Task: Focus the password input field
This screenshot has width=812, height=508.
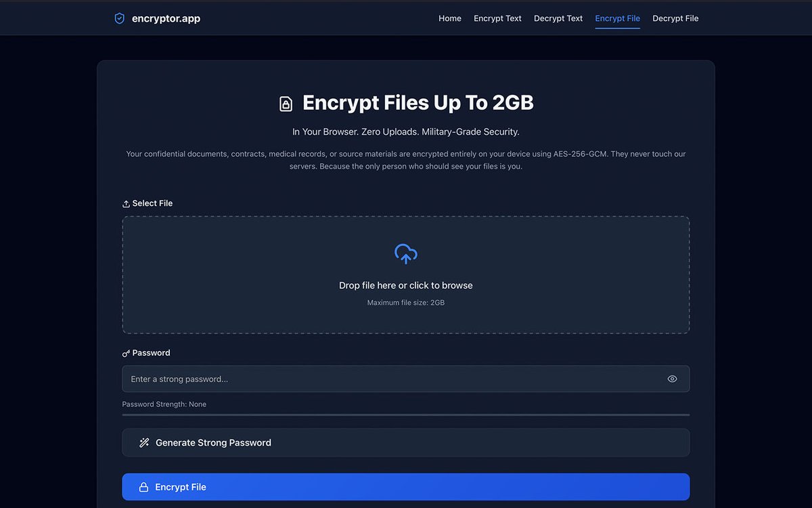Action: pos(406,379)
